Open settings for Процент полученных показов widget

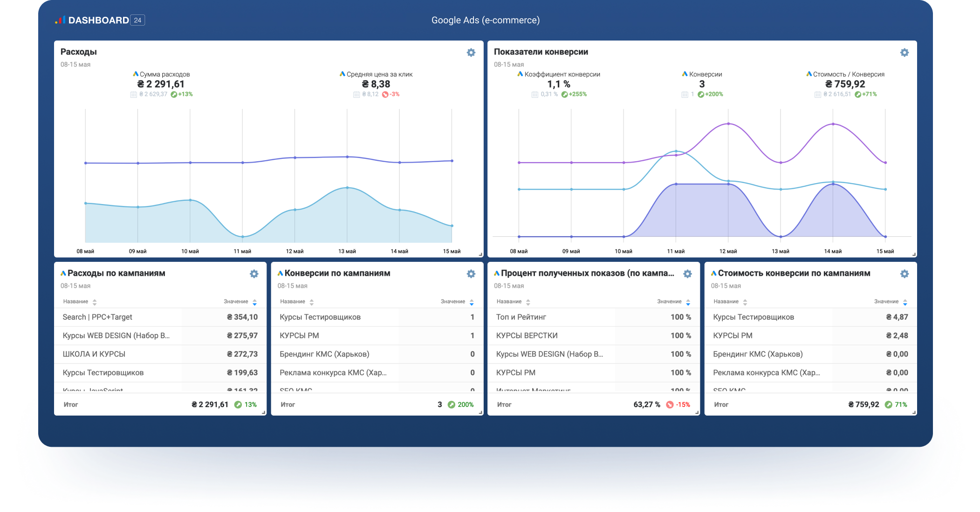[x=687, y=274]
